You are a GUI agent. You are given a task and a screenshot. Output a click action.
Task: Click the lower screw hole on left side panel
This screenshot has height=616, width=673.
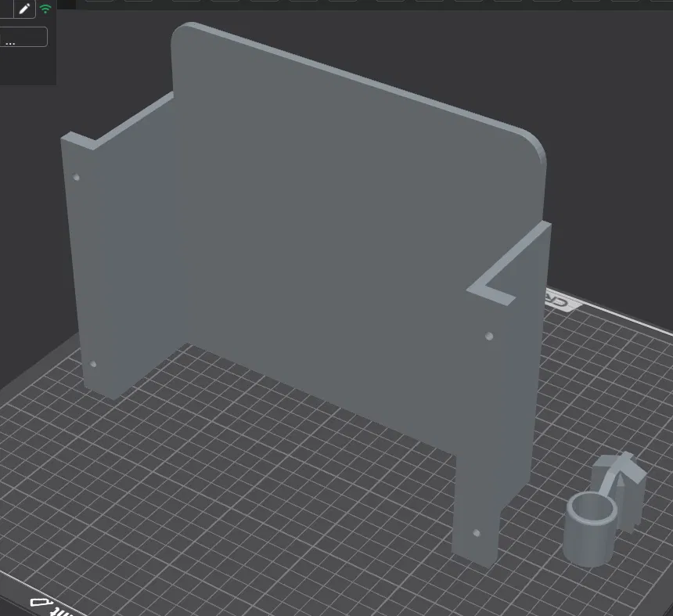(x=93, y=364)
